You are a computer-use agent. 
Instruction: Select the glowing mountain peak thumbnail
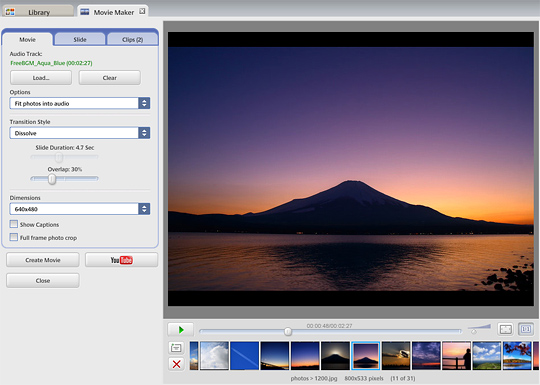pos(335,355)
